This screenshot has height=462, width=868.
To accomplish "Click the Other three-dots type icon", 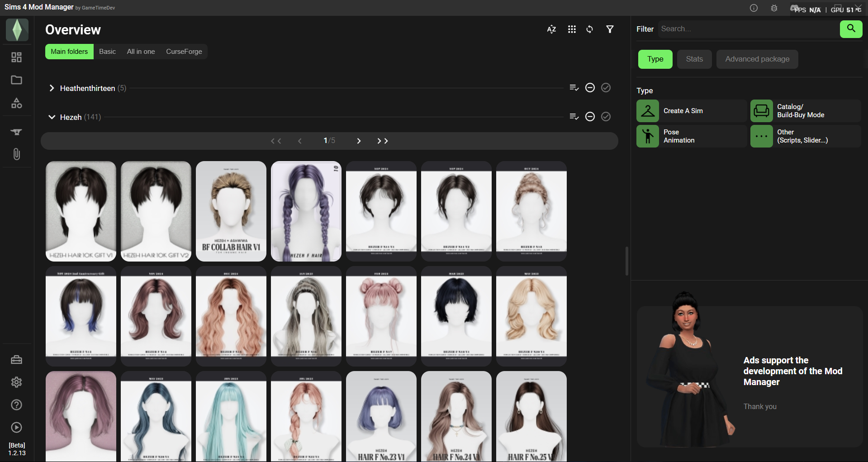I will [x=762, y=136].
